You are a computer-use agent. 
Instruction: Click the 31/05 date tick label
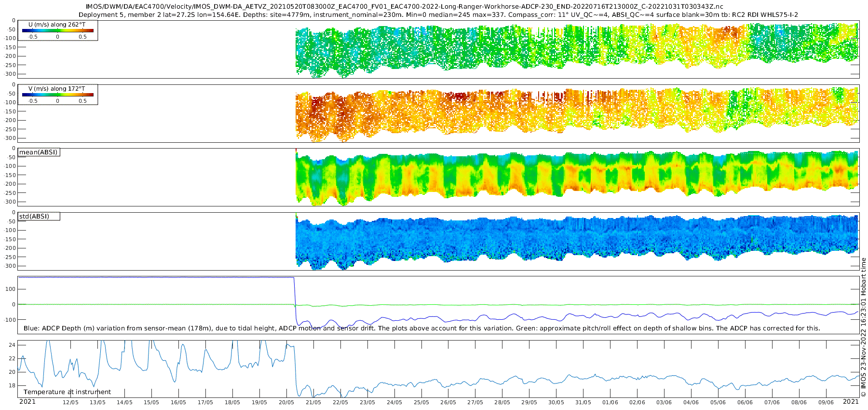click(x=583, y=402)
